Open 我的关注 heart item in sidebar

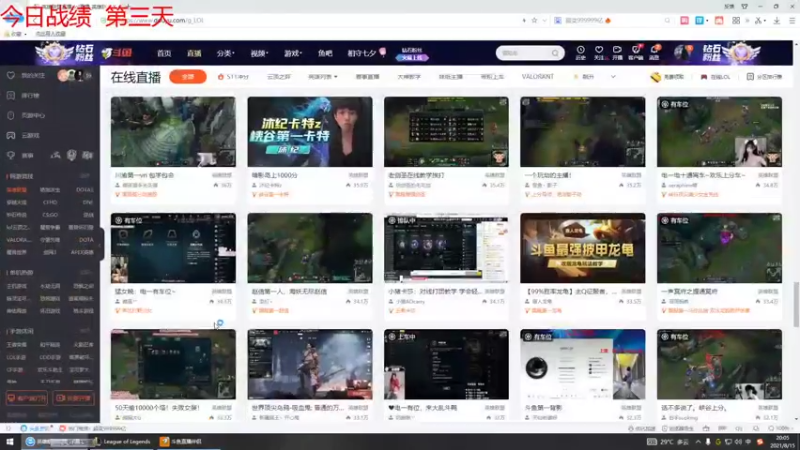click(27, 76)
